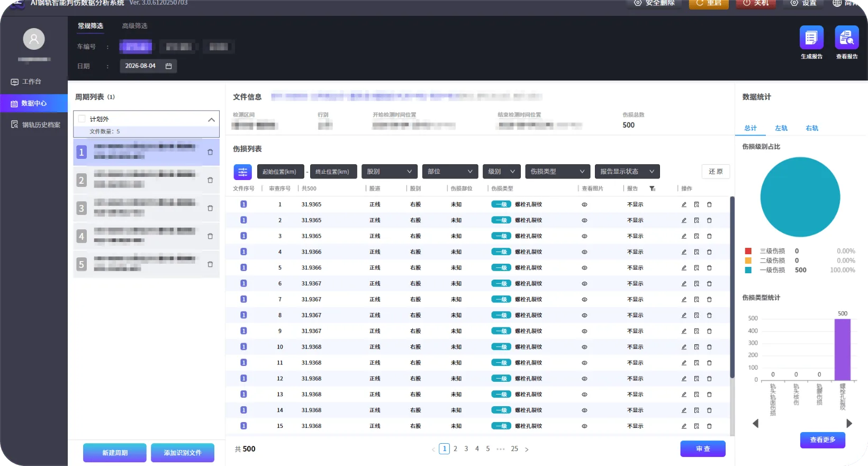Toggle the 计划外 checkbox

[x=82, y=119]
